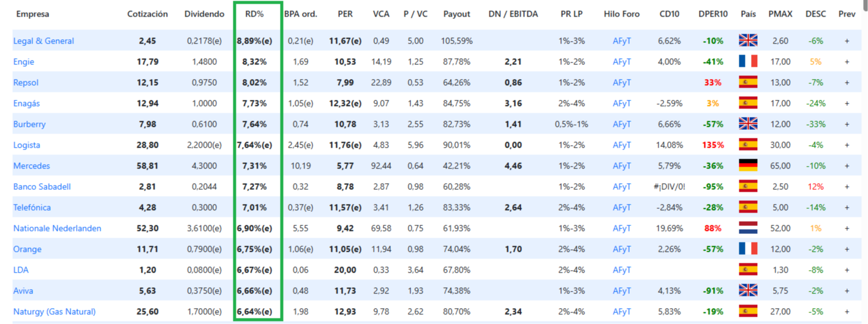Screen dimensions: 868x324
Task: Sort by the Dividendo column header
Action: click(204, 14)
